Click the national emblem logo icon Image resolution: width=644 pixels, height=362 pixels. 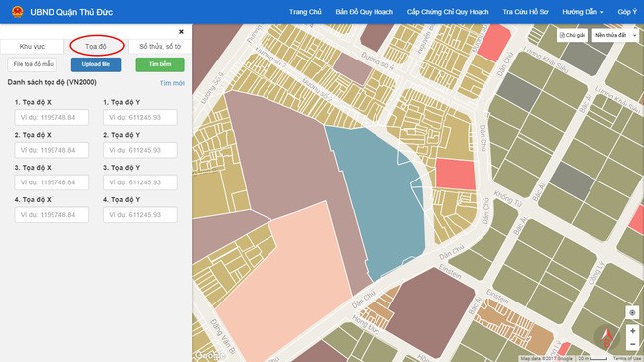17,12
